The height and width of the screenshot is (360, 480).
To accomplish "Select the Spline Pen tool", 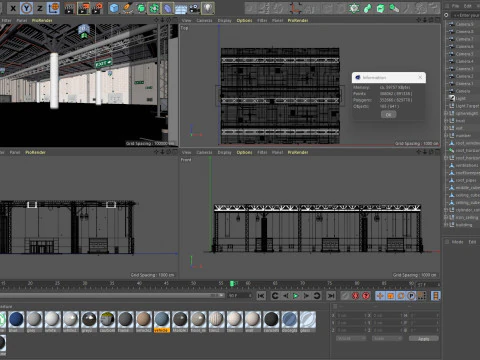I will [x=127, y=8].
